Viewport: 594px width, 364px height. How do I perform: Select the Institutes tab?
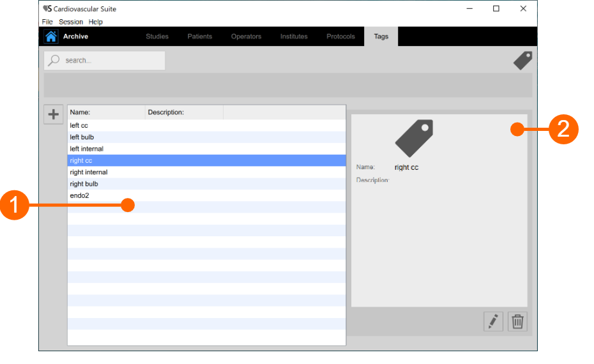294,36
